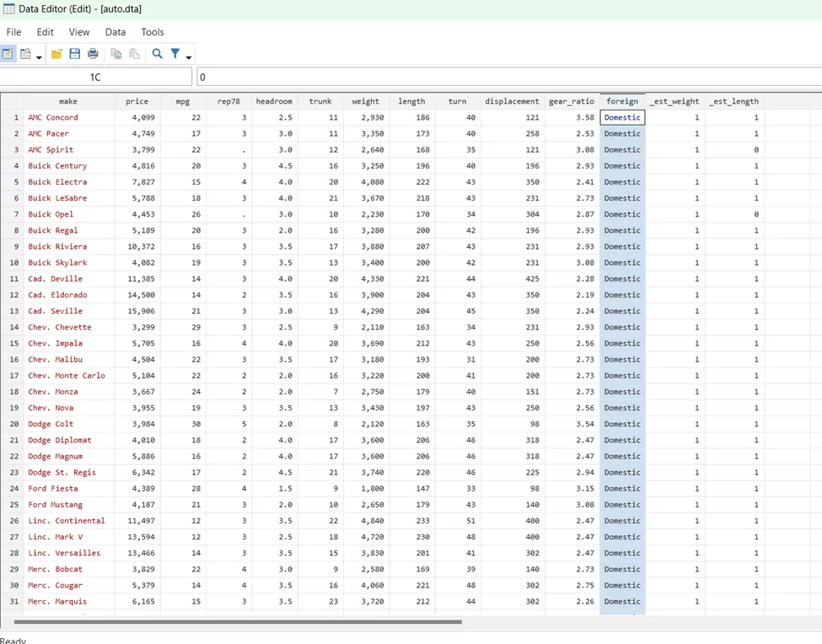Click the Paste icon in the toolbar
This screenshot has height=644, width=822.
coord(134,54)
